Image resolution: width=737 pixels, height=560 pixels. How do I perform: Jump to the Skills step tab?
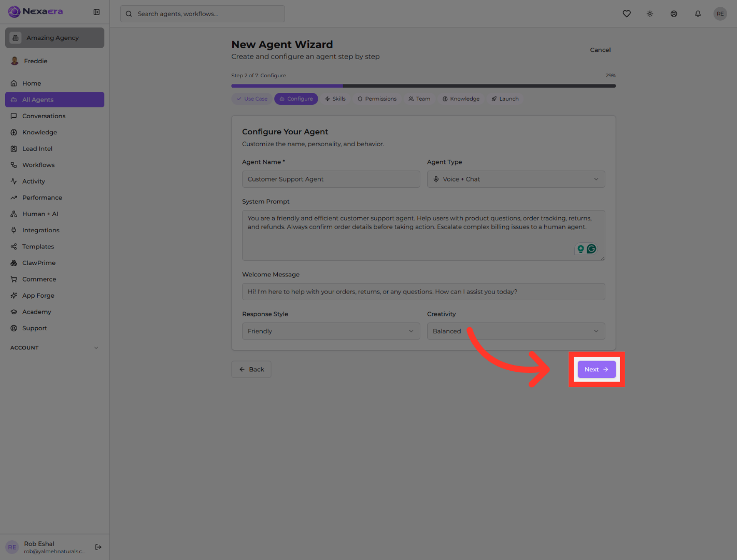pos(335,99)
